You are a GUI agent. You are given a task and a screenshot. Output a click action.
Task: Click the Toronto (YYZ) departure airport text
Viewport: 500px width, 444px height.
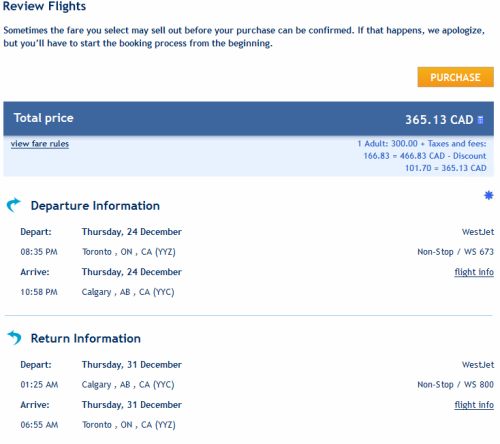(x=129, y=252)
